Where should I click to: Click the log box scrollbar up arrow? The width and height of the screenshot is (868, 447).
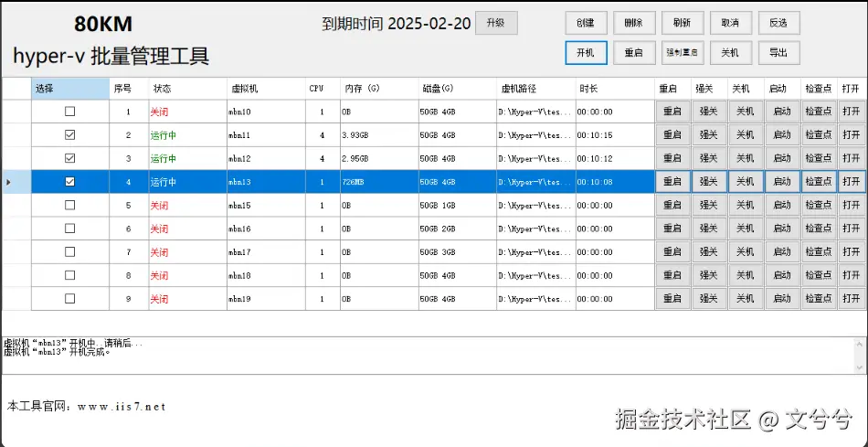tap(861, 344)
